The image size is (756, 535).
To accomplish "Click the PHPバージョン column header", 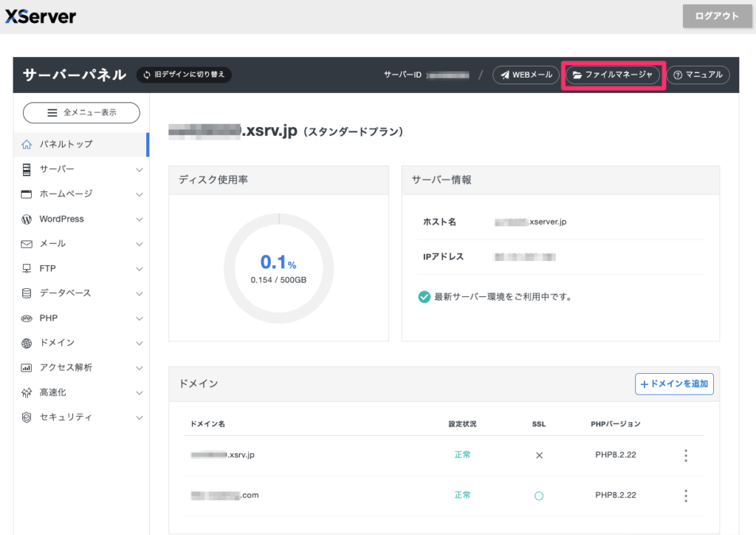I will tap(616, 424).
